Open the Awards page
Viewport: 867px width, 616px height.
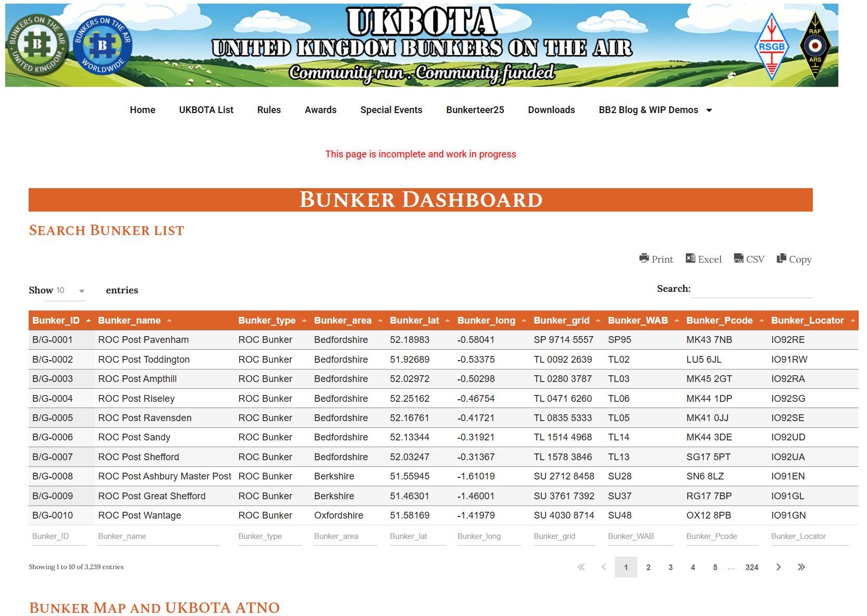tap(320, 110)
